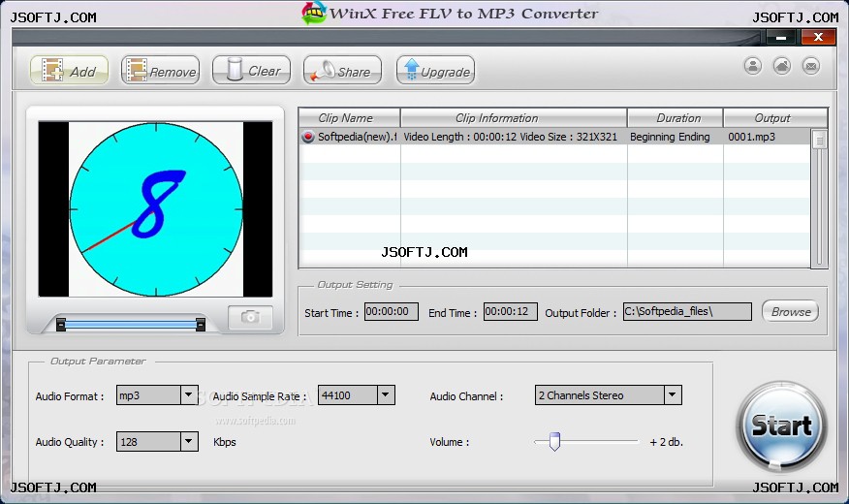Minimize the converter window
This screenshot has width=849, height=504.
[780, 38]
